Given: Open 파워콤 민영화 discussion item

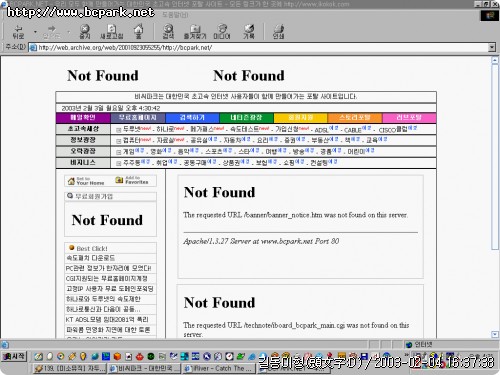Looking at the screenshot, I should [x=108, y=330].
